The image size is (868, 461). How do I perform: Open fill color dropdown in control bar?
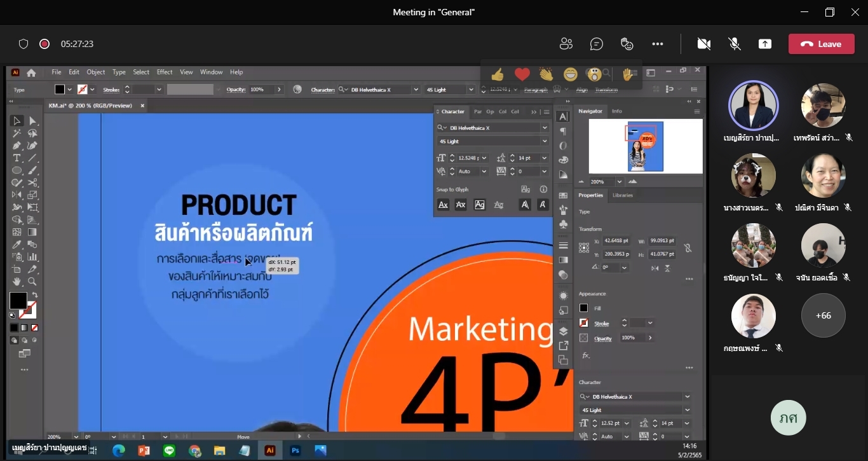pyautogui.click(x=69, y=90)
